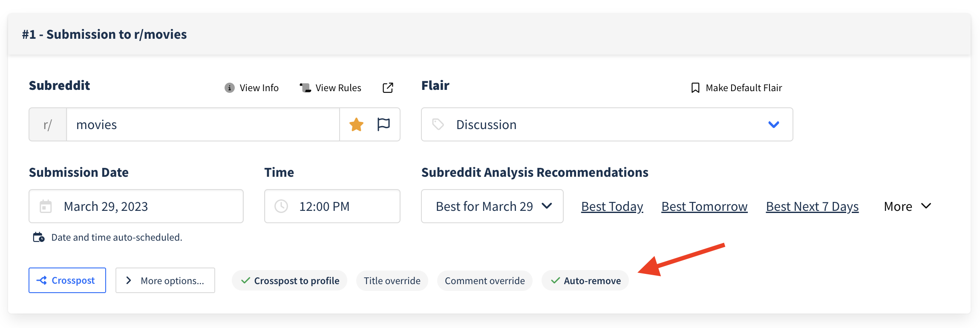Screen dimensions: 980x328
Task: Click the calendar icon in Submission Date
Action: click(x=46, y=206)
